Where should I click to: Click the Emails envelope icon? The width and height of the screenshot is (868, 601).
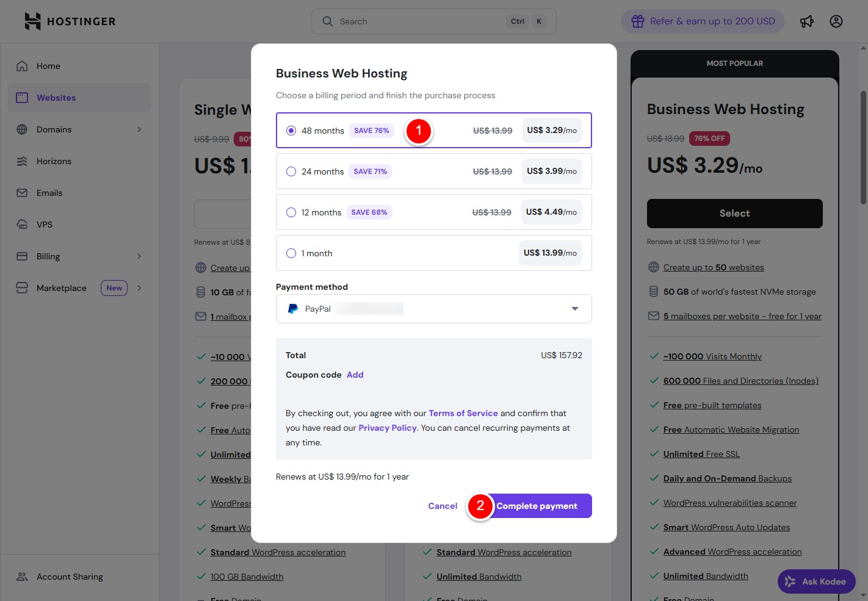click(22, 193)
